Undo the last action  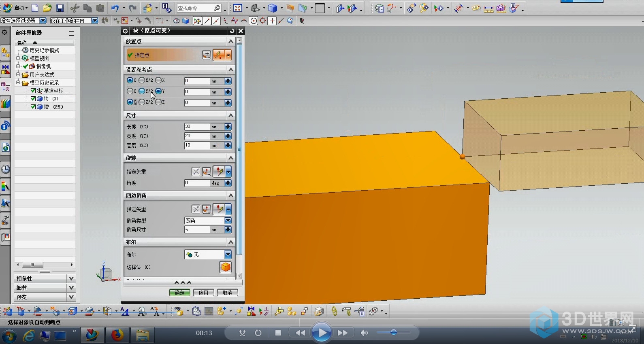[x=115, y=8]
